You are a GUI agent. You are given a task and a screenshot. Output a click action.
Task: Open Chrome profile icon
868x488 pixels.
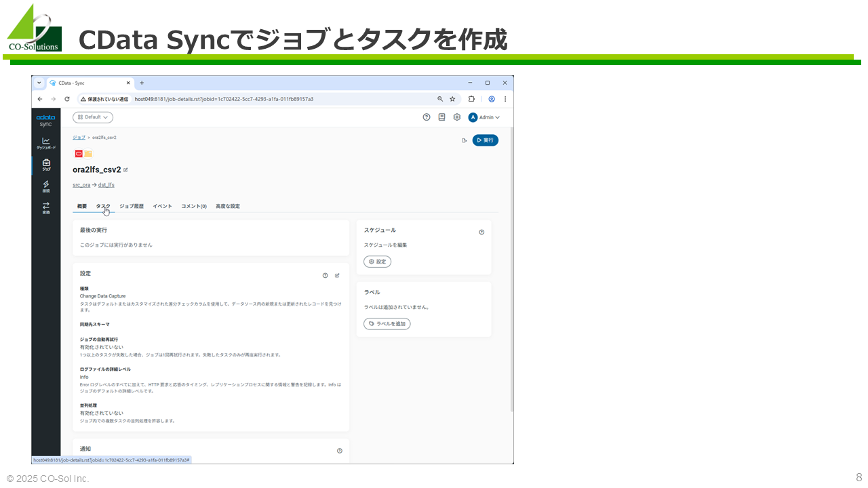492,99
